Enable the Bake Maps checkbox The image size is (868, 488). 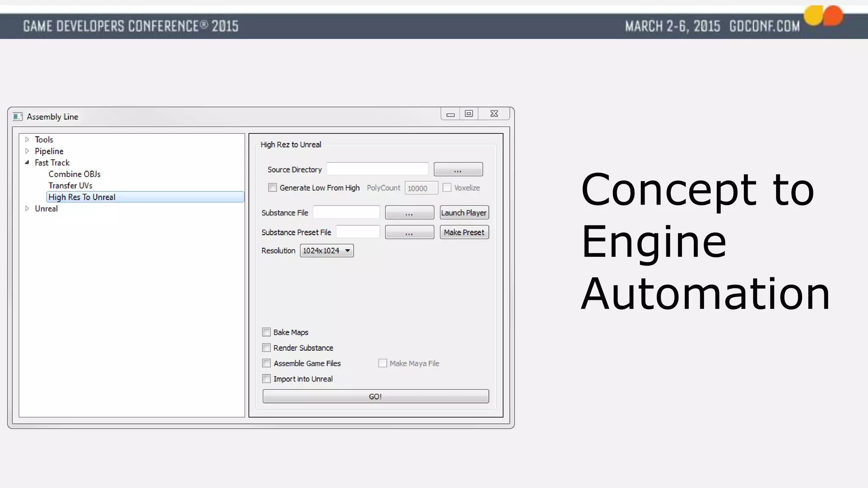click(x=267, y=332)
